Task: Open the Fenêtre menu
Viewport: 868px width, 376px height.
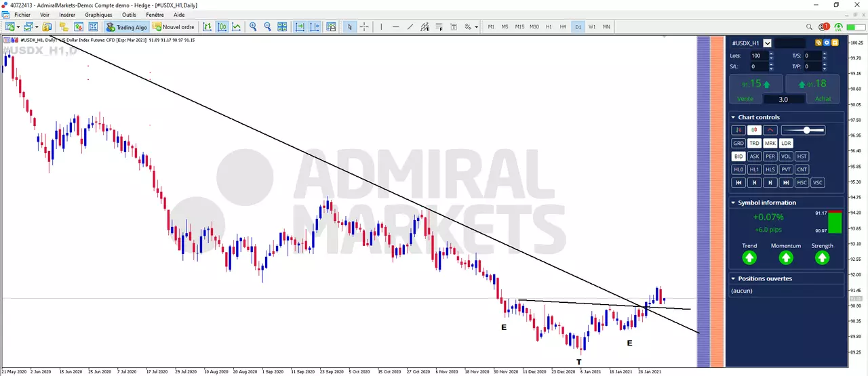Action: click(155, 15)
